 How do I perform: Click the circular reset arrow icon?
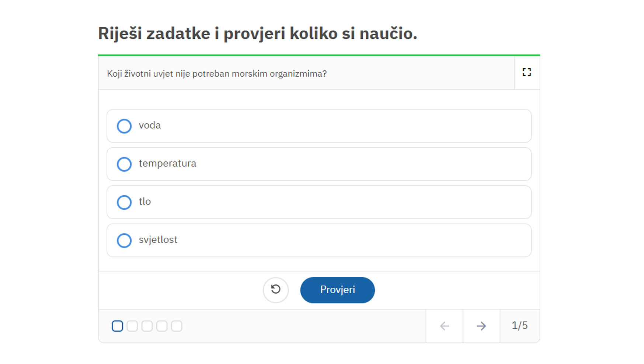click(275, 290)
